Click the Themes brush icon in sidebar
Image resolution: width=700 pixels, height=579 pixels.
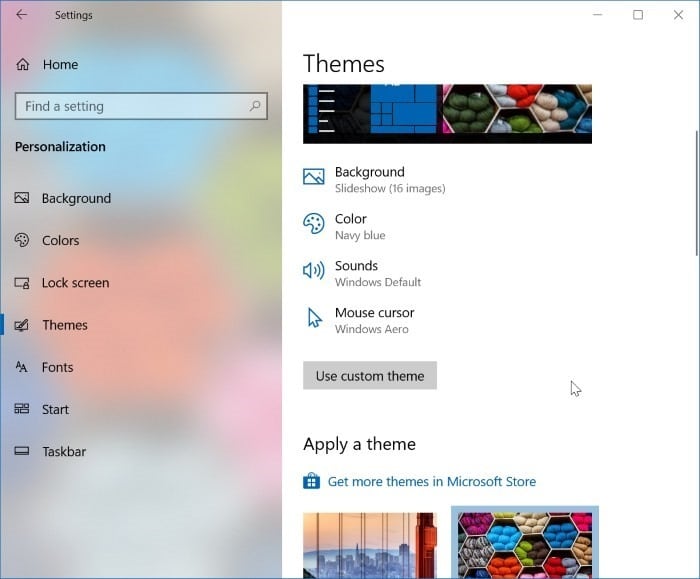point(22,325)
